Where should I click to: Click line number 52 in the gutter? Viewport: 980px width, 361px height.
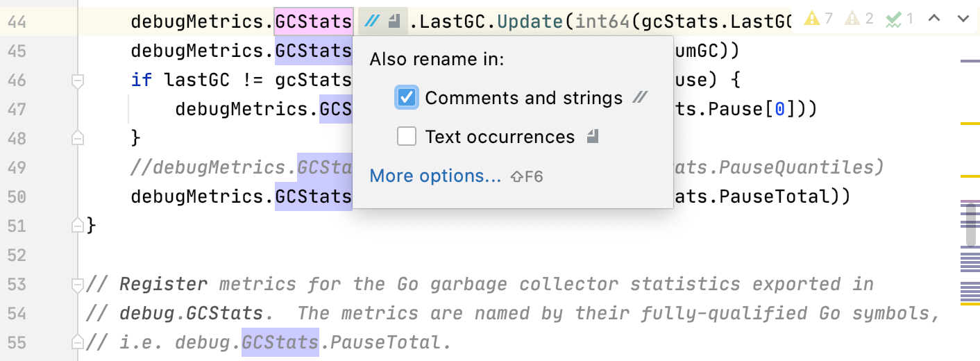[x=17, y=255]
